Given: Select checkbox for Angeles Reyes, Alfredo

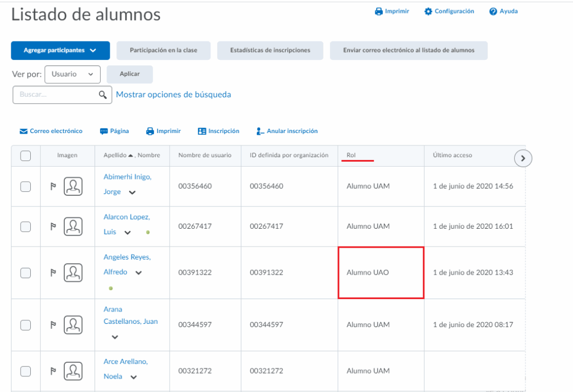Looking at the screenshot, I should [x=26, y=273].
